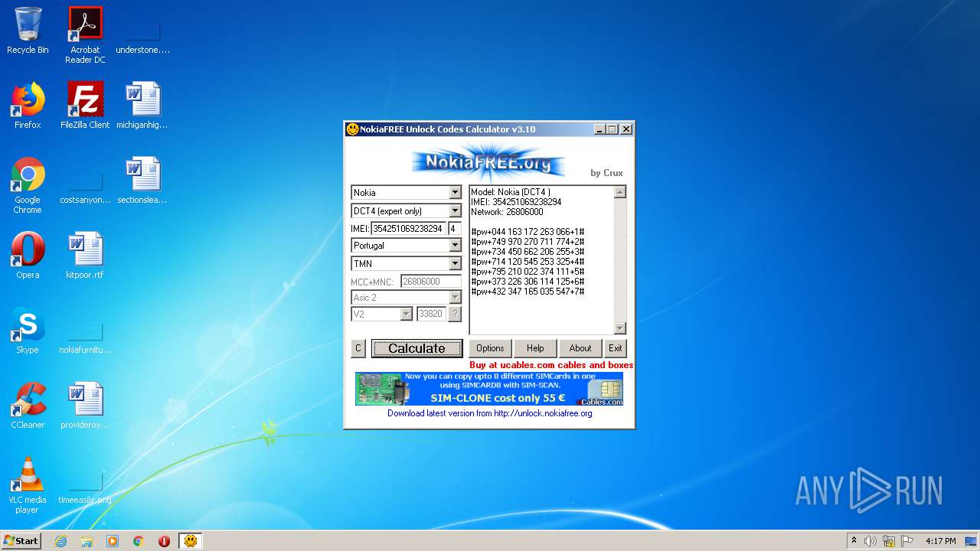Select NokiaFREE smiley taskbar button

[191, 541]
